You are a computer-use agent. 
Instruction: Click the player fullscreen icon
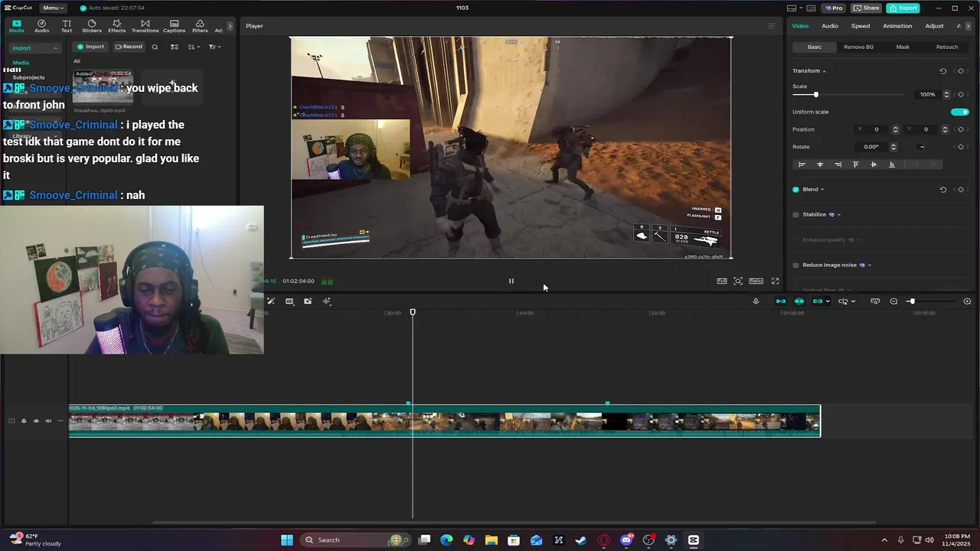tap(775, 281)
